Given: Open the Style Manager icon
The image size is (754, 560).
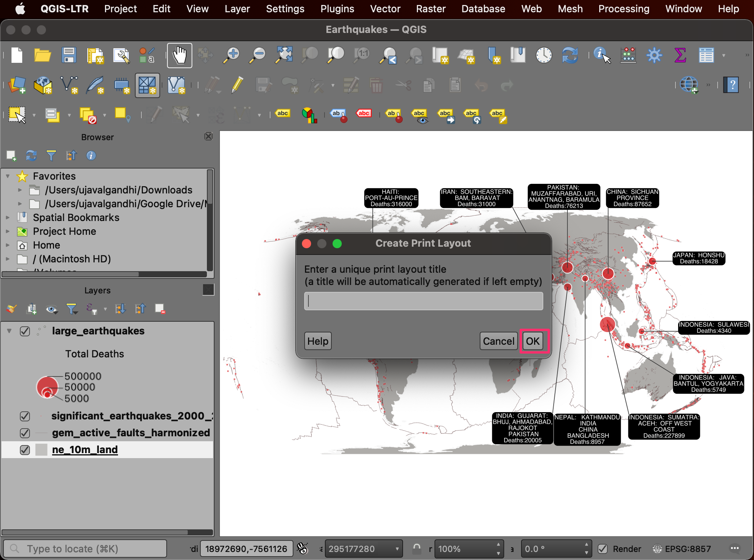Looking at the screenshot, I should (147, 55).
